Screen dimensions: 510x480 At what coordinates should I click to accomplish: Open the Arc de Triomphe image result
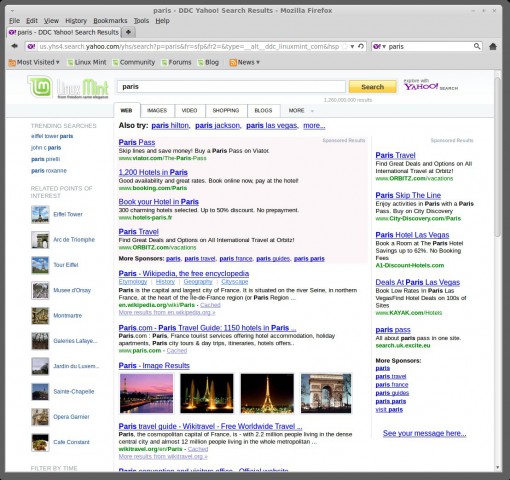tap(326, 393)
